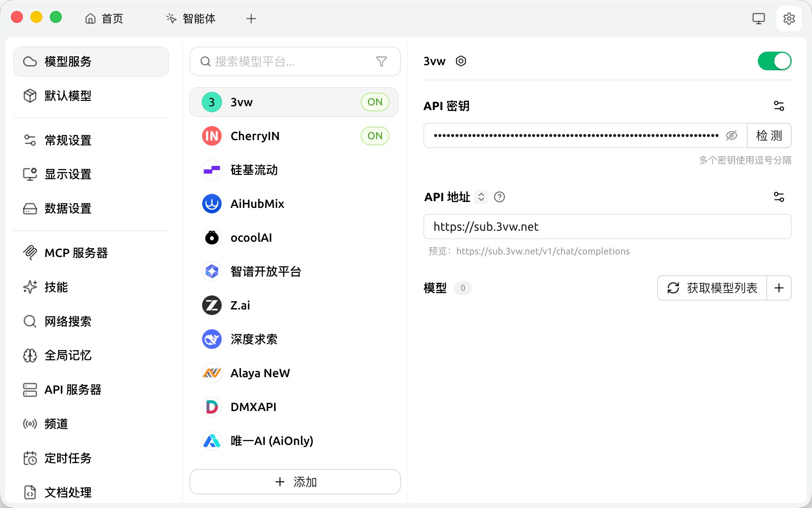Open API 服务器 settings
812x508 pixels.
pyautogui.click(x=91, y=389)
